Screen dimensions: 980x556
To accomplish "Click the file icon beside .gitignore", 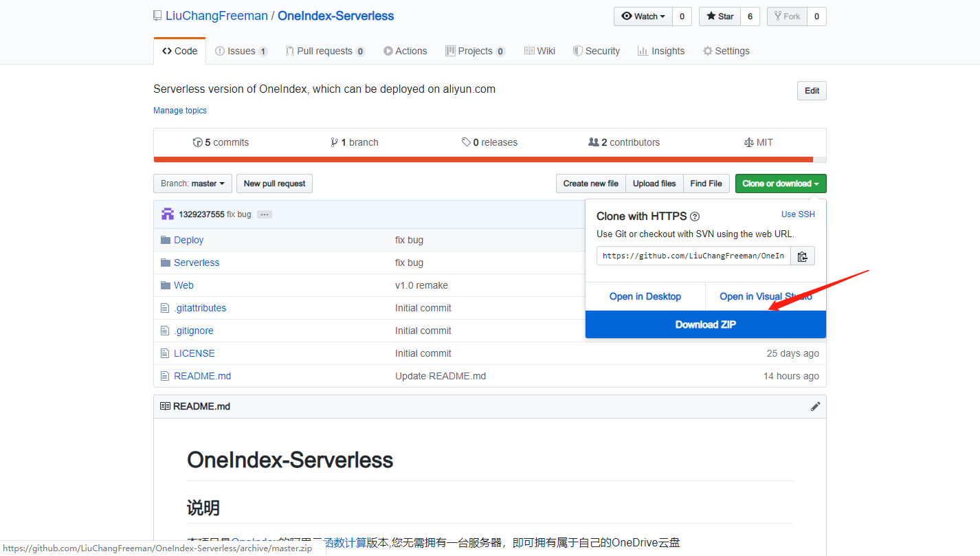I will [164, 331].
